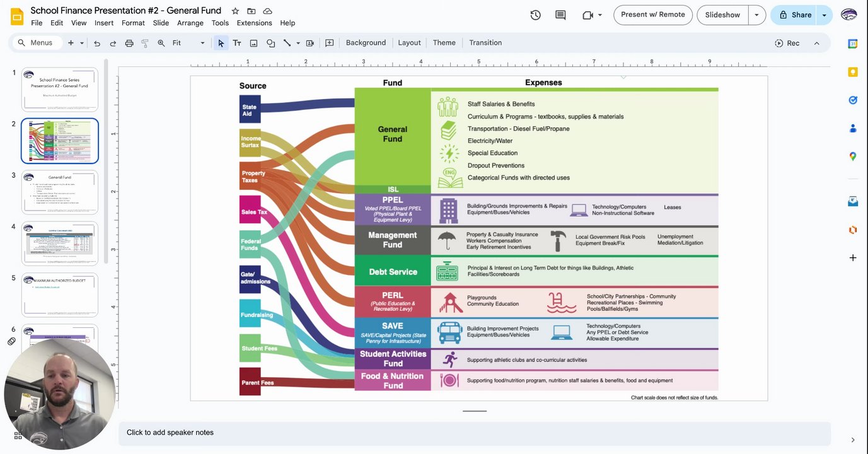Print the presentation via printer icon
The width and height of the screenshot is (868, 454).
point(129,43)
